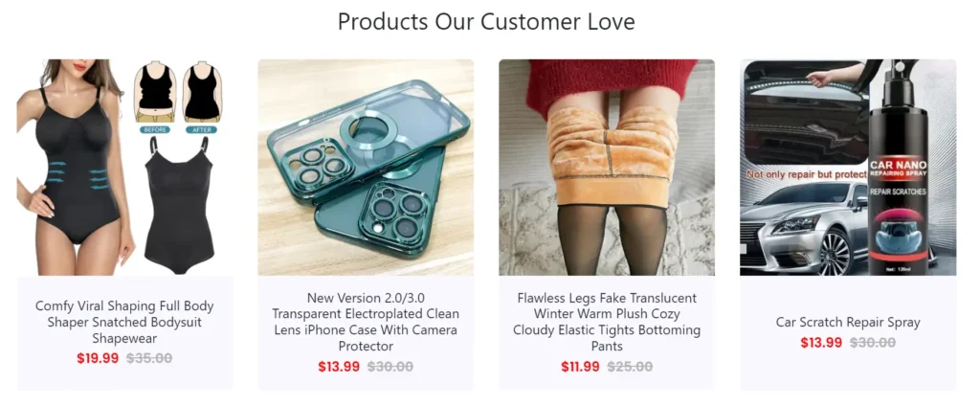Viewport: 980px width, 406px height.
Task: Select the $19.99 shapewear sale price
Action: coord(98,358)
